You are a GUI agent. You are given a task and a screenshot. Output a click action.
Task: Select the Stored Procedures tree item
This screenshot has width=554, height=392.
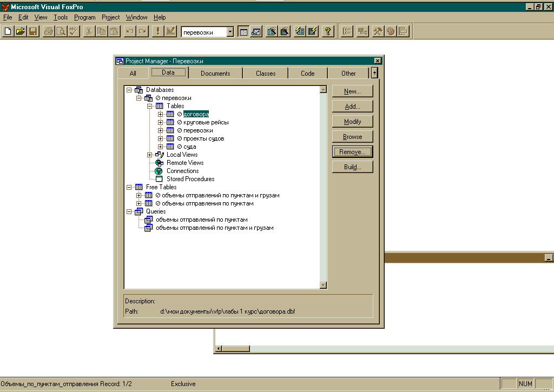click(190, 179)
